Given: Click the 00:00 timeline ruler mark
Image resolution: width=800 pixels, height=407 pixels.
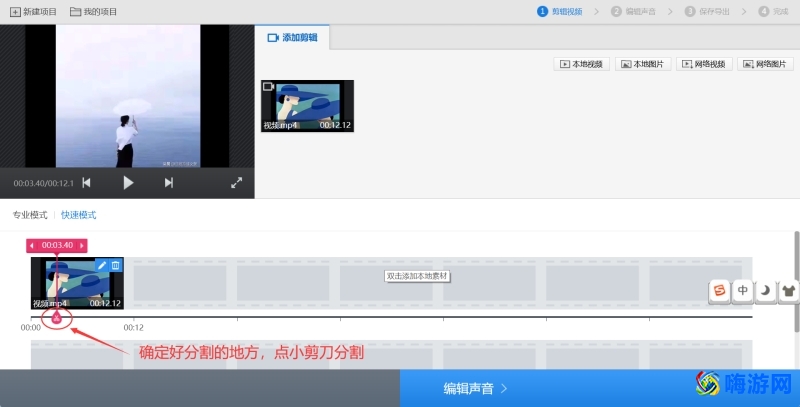Looking at the screenshot, I should (x=31, y=327).
